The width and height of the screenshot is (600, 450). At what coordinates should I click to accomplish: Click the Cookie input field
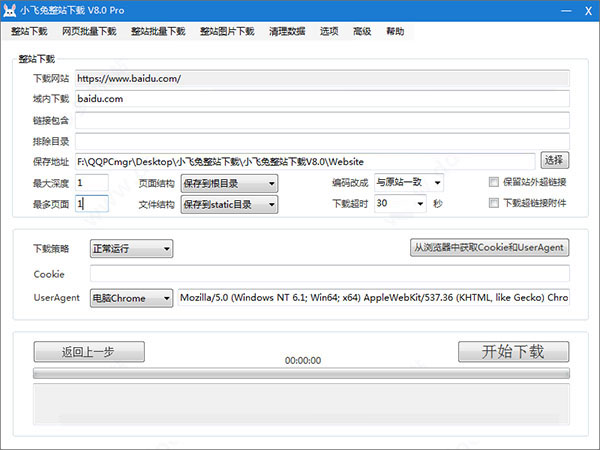330,274
